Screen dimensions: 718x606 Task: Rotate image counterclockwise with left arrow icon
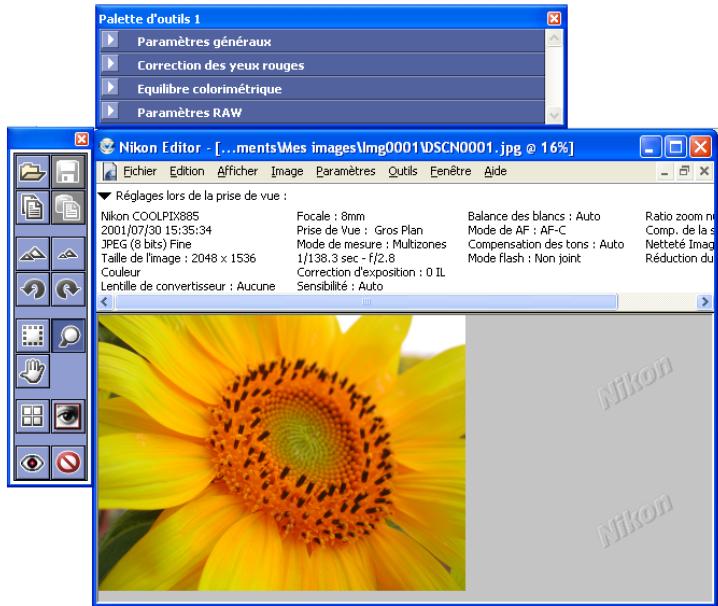(33, 289)
